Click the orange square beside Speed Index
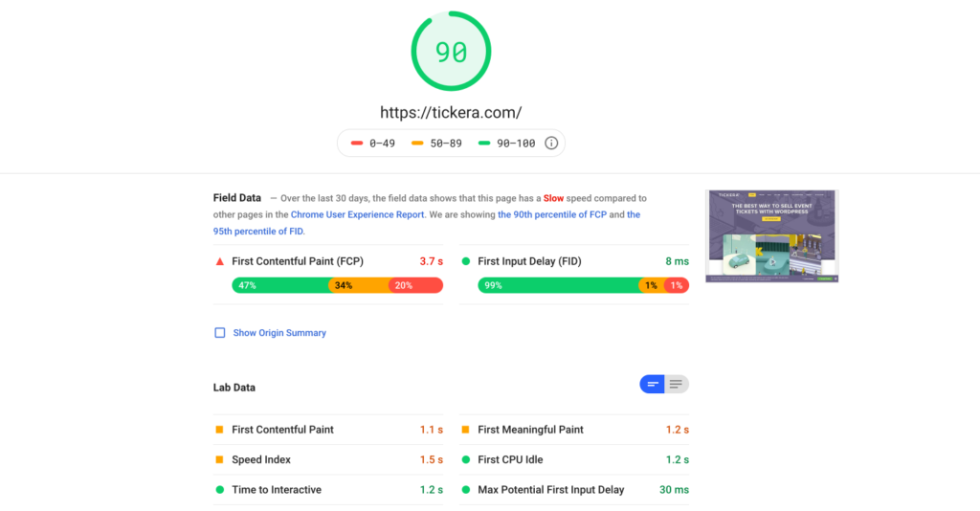 pos(219,459)
